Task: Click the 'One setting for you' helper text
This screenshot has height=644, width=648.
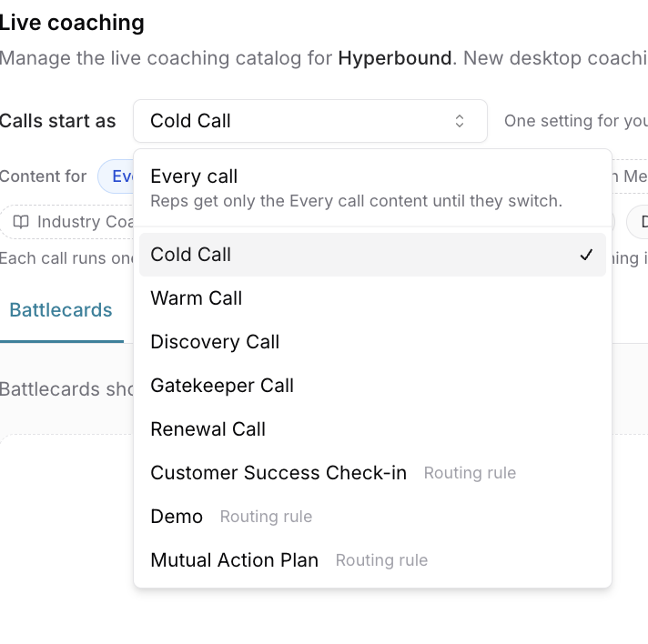Action: (576, 121)
